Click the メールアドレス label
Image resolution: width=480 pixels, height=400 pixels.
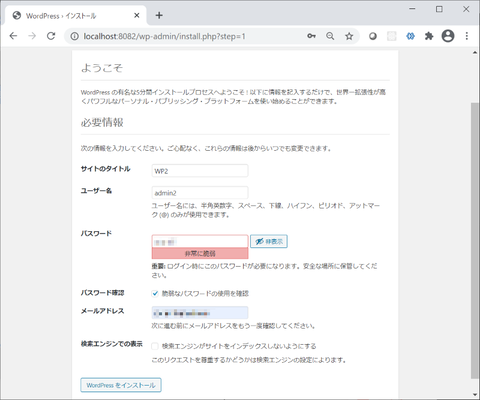coord(102,311)
